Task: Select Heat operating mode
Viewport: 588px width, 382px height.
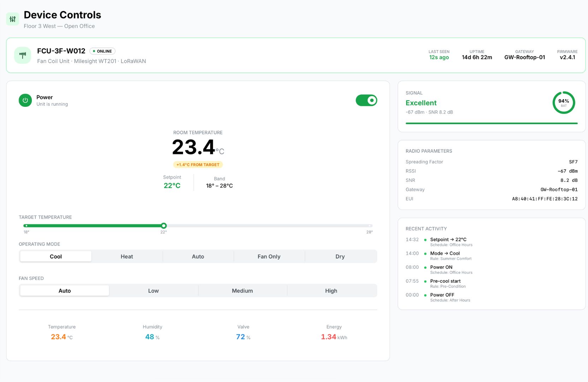Action: [127, 256]
